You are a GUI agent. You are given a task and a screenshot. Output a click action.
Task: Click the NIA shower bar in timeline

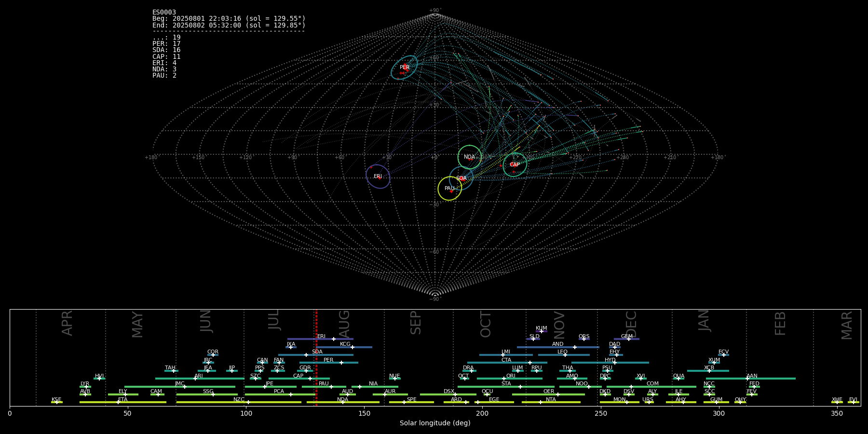pos(375,386)
